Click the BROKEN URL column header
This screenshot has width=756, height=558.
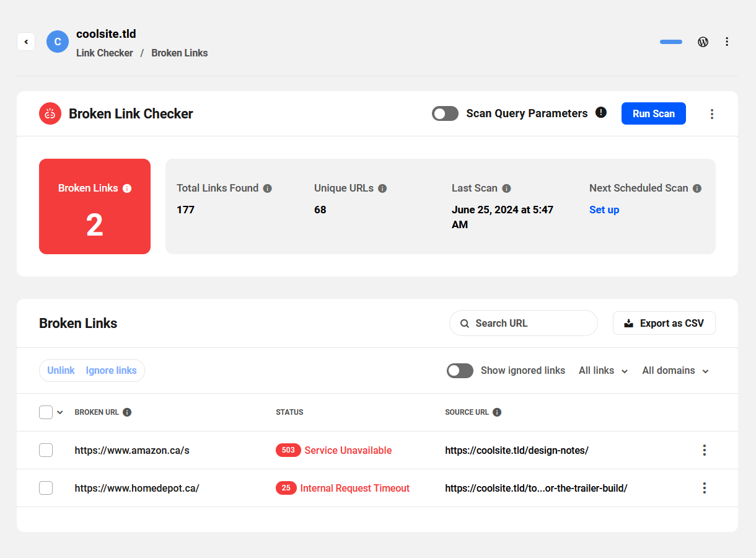[x=97, y=412]
